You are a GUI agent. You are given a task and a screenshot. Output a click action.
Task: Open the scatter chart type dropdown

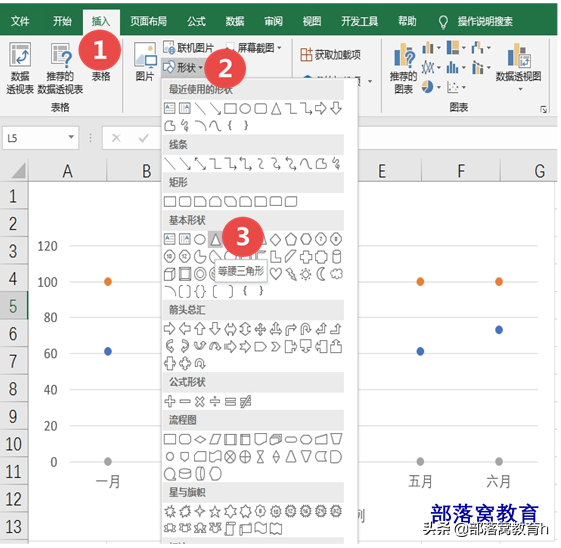(x=456, y=87)
